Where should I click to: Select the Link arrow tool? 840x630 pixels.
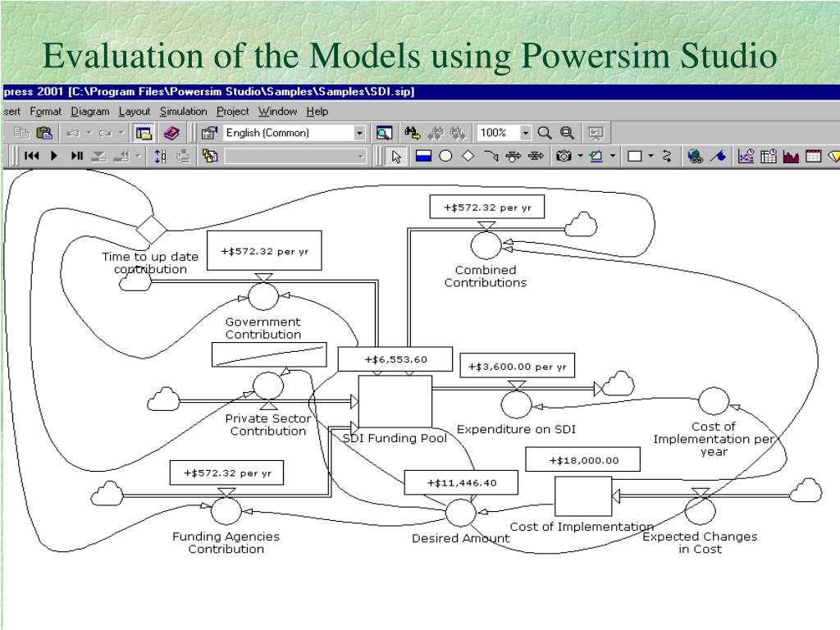point(491,156)
